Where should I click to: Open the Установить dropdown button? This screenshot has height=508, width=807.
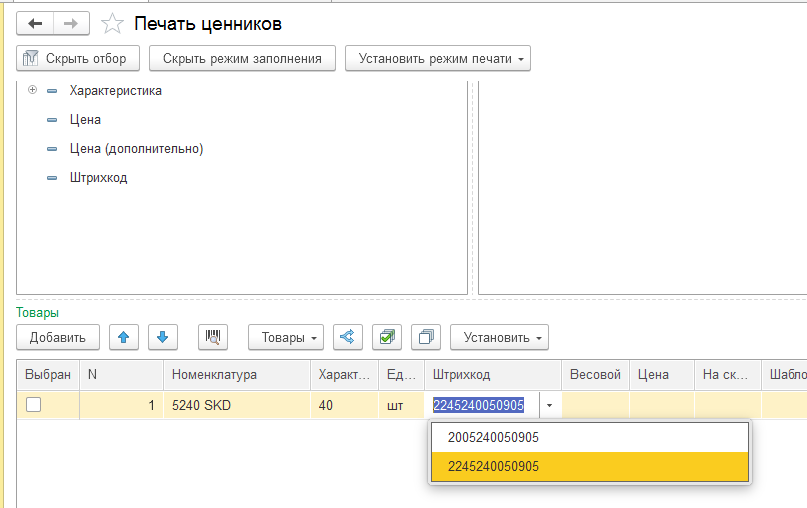pos(499,337)
